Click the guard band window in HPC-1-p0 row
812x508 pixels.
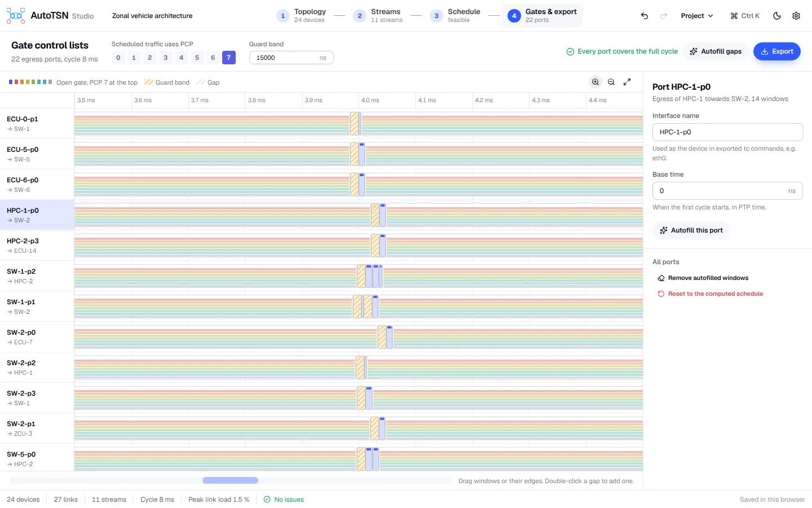tap(375, 215)
